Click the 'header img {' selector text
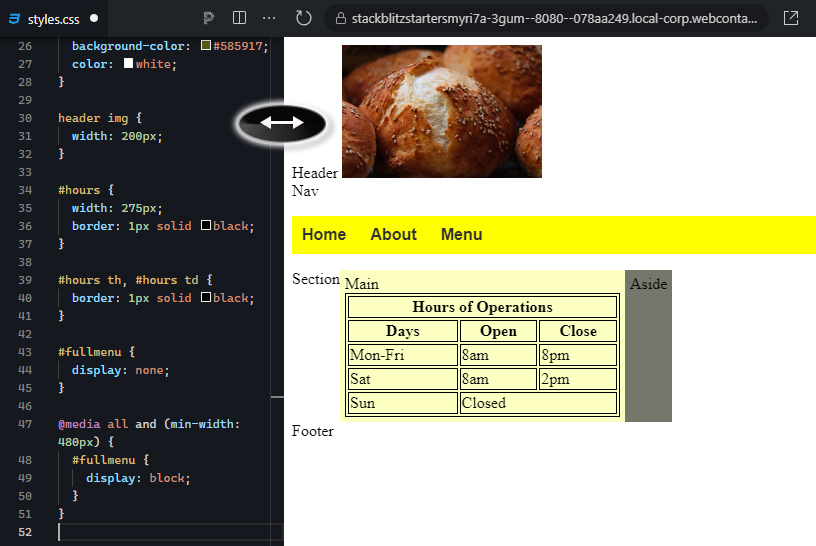 click(99, 118)
